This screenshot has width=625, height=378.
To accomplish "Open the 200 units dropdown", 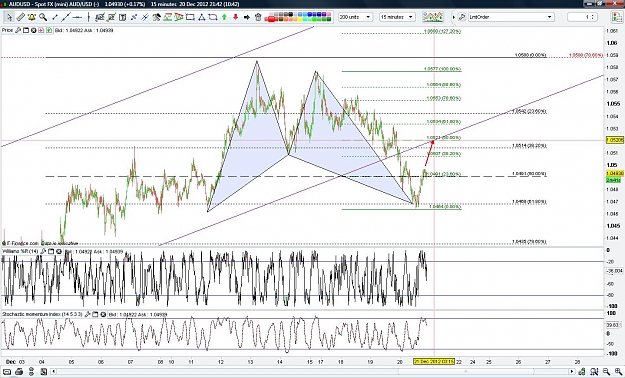I will point(355,17).
